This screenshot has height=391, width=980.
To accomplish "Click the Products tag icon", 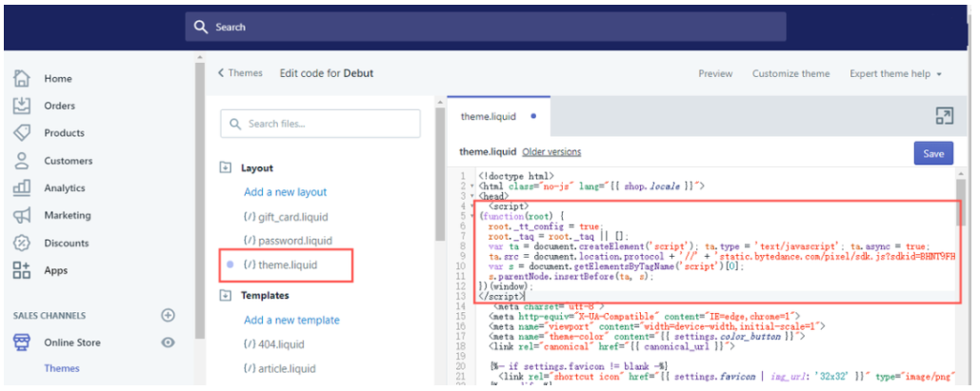I will (x=22, y=133).
